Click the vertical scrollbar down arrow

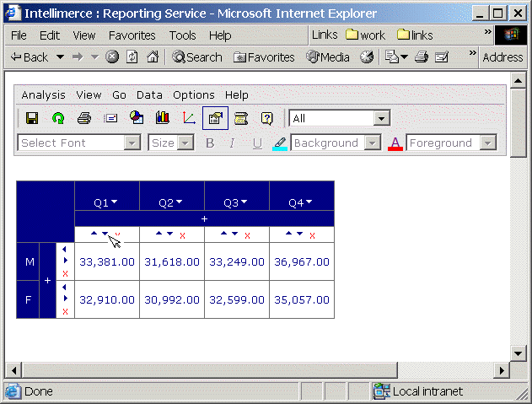coord(518,353)
